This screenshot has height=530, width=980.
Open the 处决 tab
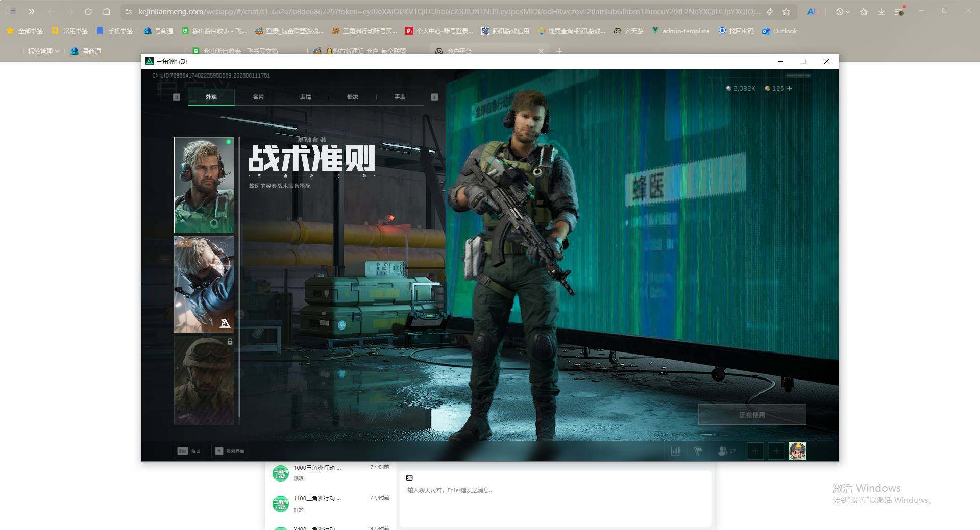pyautogui.click(x=353, y=97)
